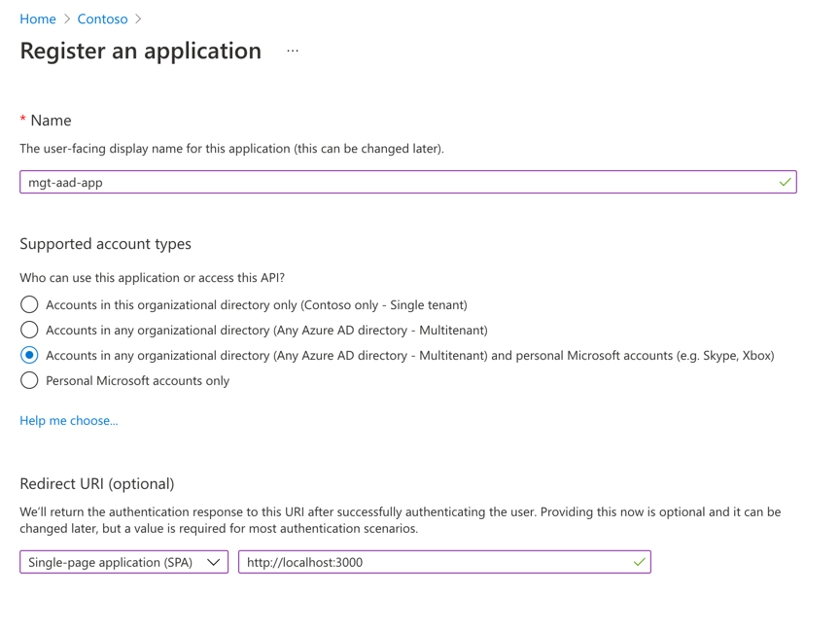Click the Help me choose link
The image size is (840, 632).
pos(68,420)
